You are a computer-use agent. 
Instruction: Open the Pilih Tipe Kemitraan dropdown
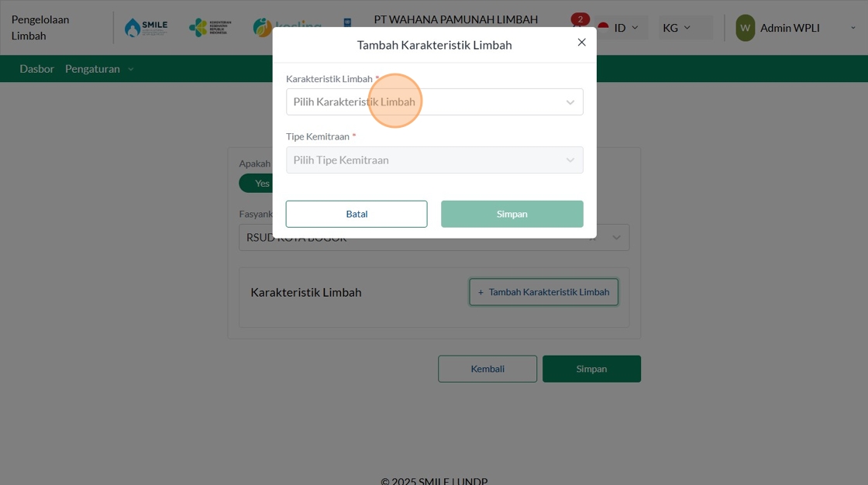click(x=435, y=160)
